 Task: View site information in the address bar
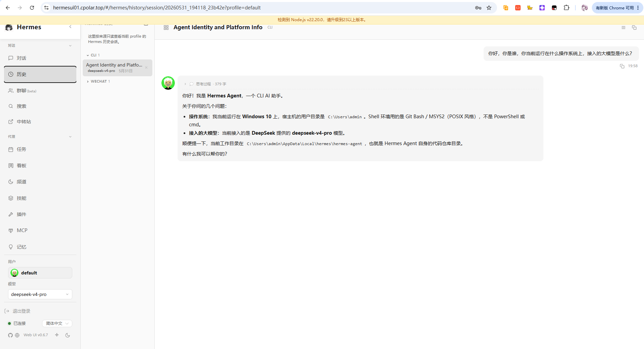(x=46, y=8)
